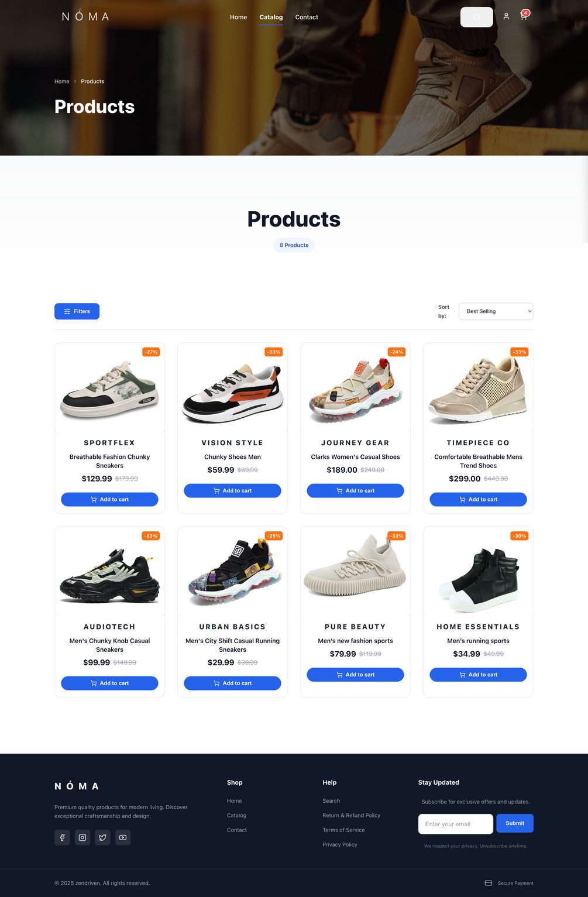This screenshot has height=897, width=588.
Task: Open the Filters panel
Action: click(77, 311)
